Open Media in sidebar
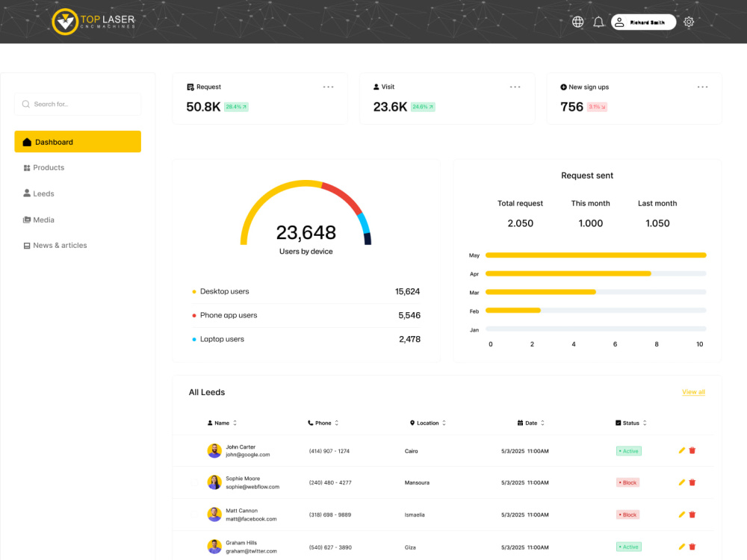This screenshot has width=747, height=560. click(39, 220)
